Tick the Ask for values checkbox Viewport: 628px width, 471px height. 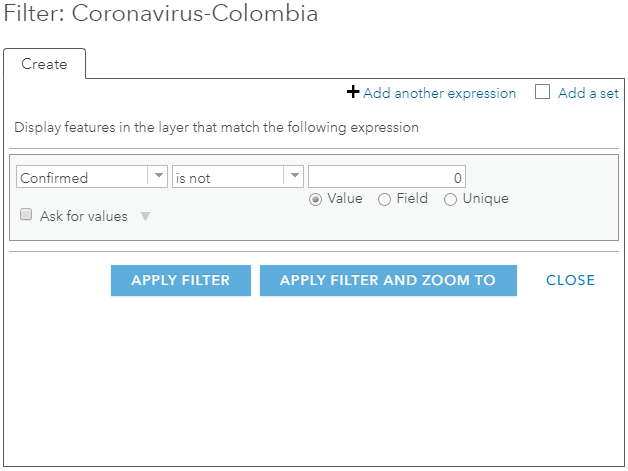click(27, 215)
